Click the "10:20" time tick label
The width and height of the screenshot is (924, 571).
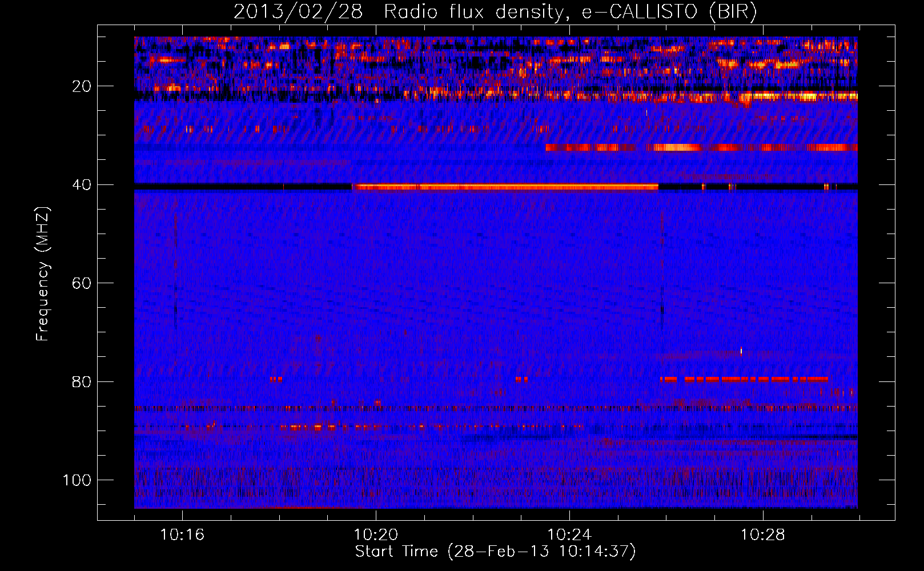[376, 535]
